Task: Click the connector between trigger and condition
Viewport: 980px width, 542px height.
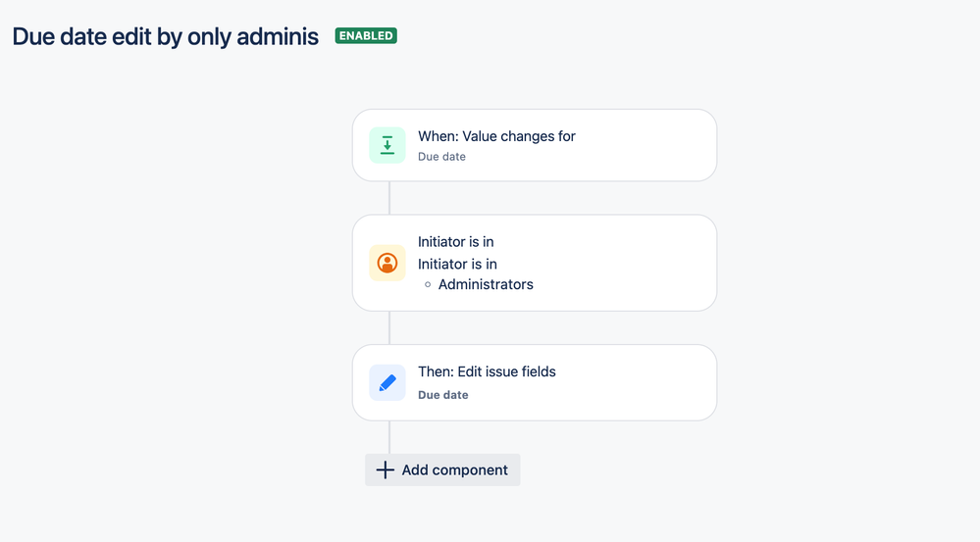Action: pos(389,198)
